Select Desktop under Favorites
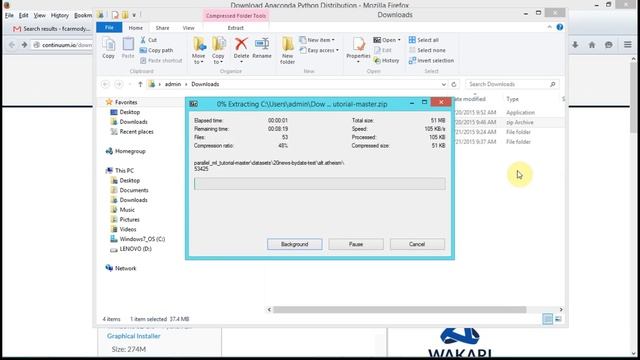 129,112
